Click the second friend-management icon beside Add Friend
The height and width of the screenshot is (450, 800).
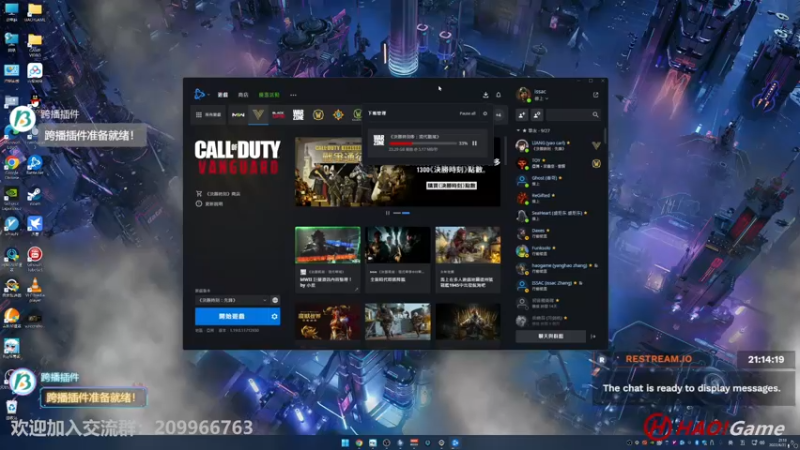tap(537, 115)
